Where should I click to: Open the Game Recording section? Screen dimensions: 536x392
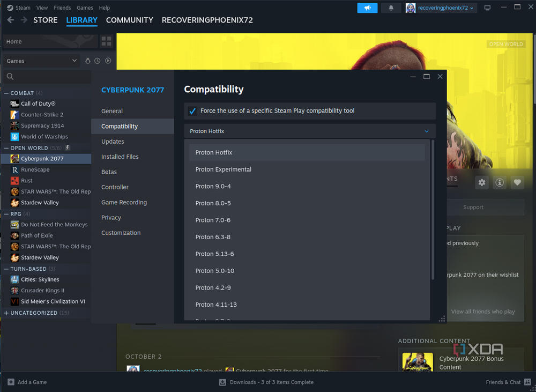pos(132,202)
